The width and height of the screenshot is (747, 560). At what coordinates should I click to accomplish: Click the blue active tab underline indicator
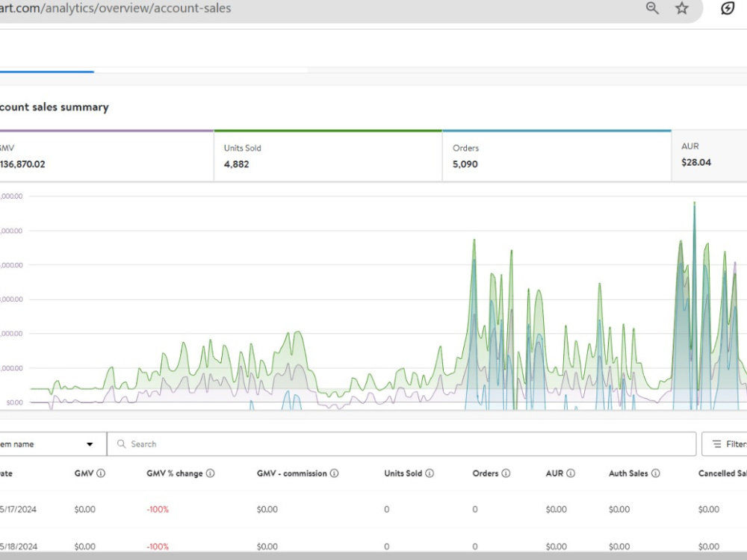(46, 72)
